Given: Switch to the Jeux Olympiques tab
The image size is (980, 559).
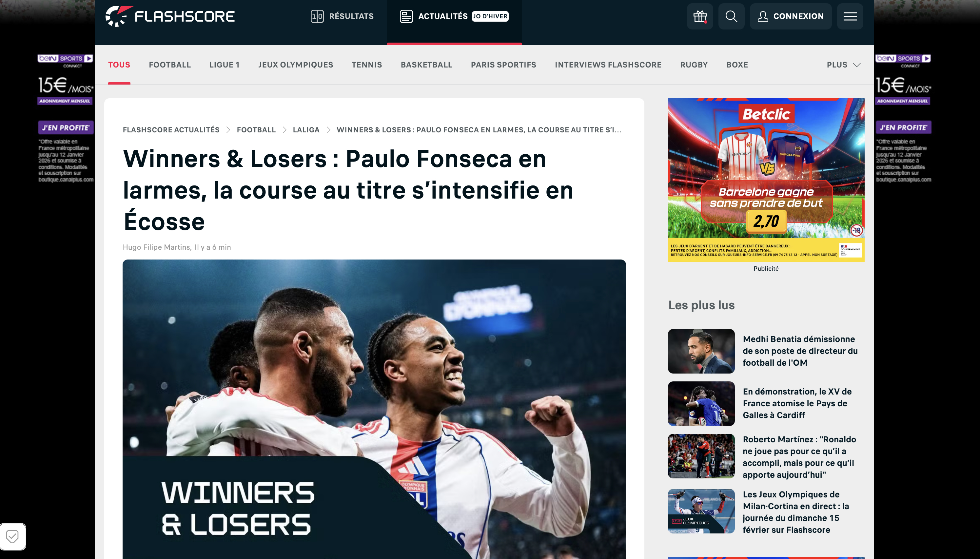Looking at the screenshot, I should [296, 65].
